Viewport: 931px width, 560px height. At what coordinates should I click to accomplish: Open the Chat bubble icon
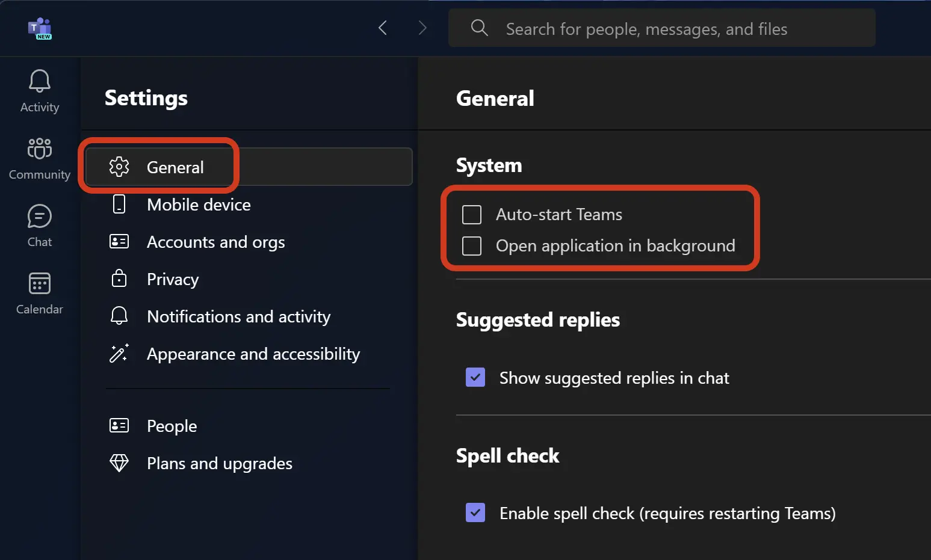point(40,216)
